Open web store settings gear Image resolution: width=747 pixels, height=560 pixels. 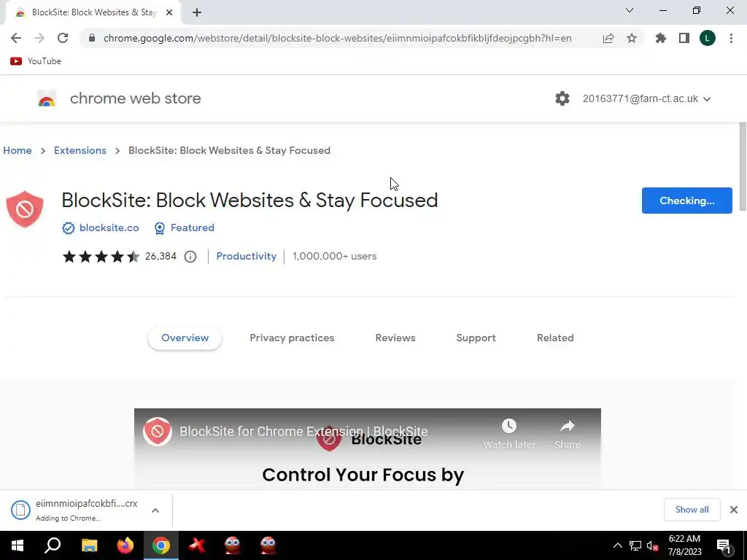(x=562, y=98)
